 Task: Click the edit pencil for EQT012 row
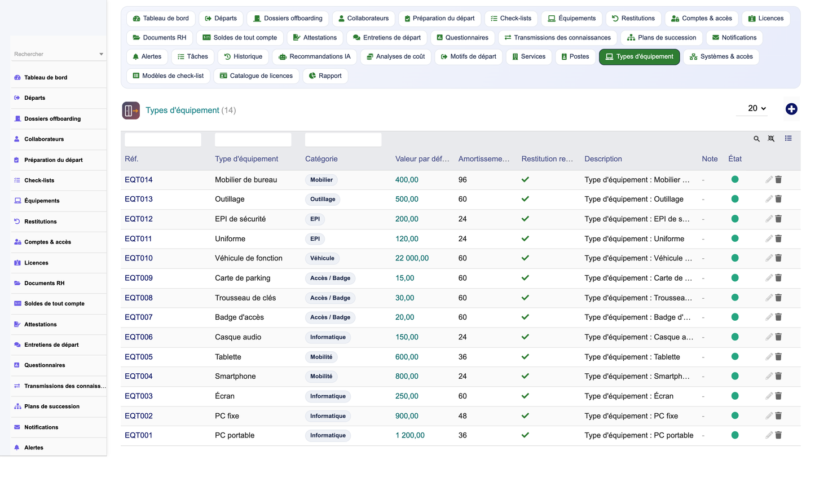tap(769, 219)
